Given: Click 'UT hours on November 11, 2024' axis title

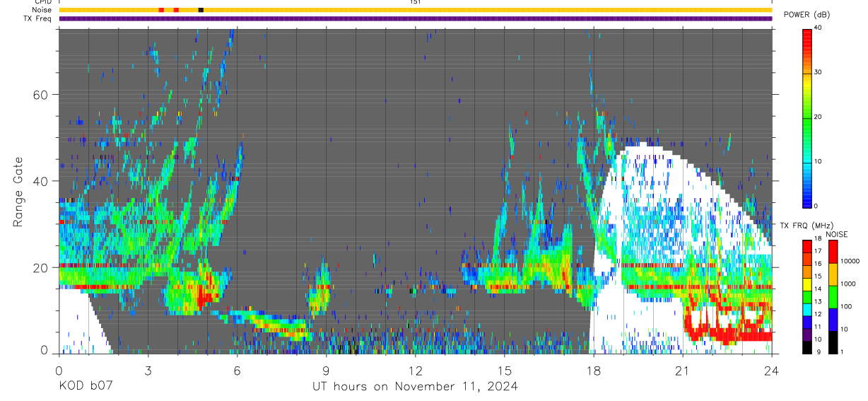Looking at the screenshot, I should click(x=415, y=386).
